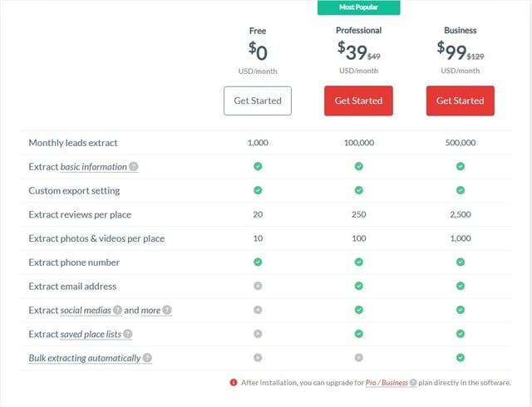Click help icon beside social medias
Image resolution: width=532 pixels, height=407 pixels.
pyautogui.click(x=117, y=310)
